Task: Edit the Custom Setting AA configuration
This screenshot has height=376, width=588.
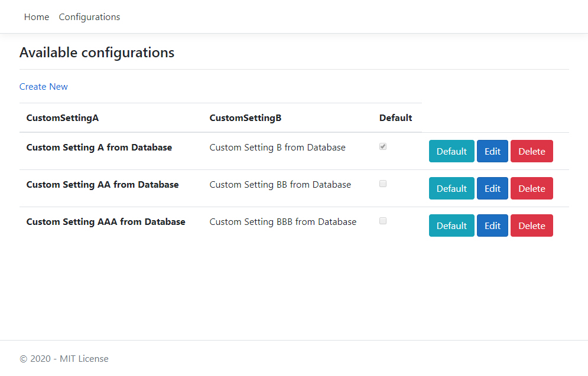Action: [492, 188]
